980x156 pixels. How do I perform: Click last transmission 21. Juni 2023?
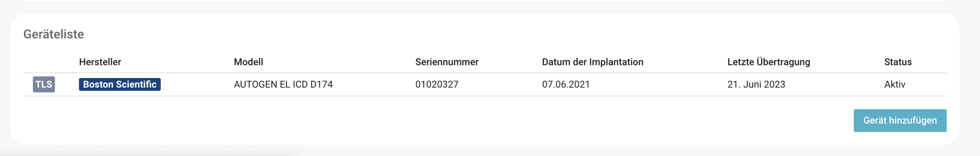tap(756, 84)
